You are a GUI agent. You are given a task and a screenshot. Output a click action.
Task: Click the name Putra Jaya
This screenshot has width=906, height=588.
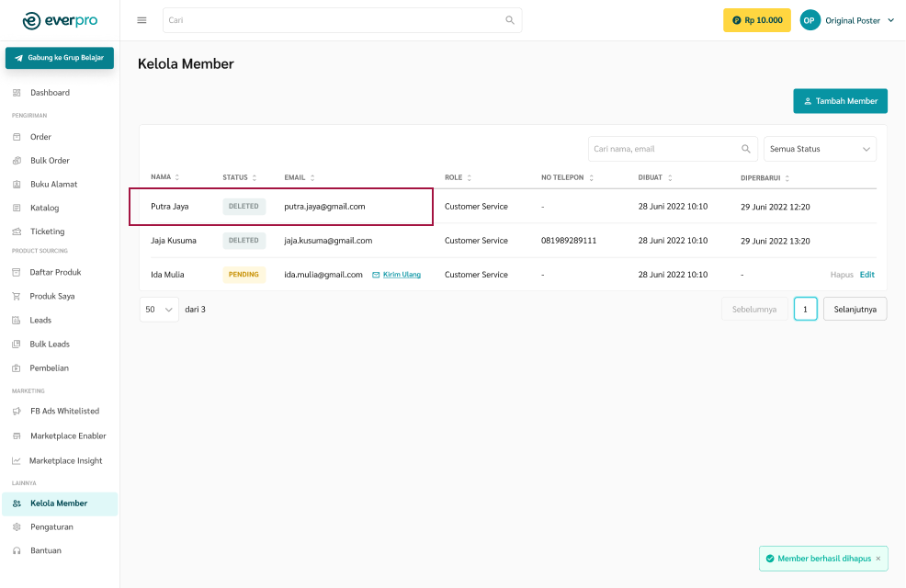click(x=170, y=206)
